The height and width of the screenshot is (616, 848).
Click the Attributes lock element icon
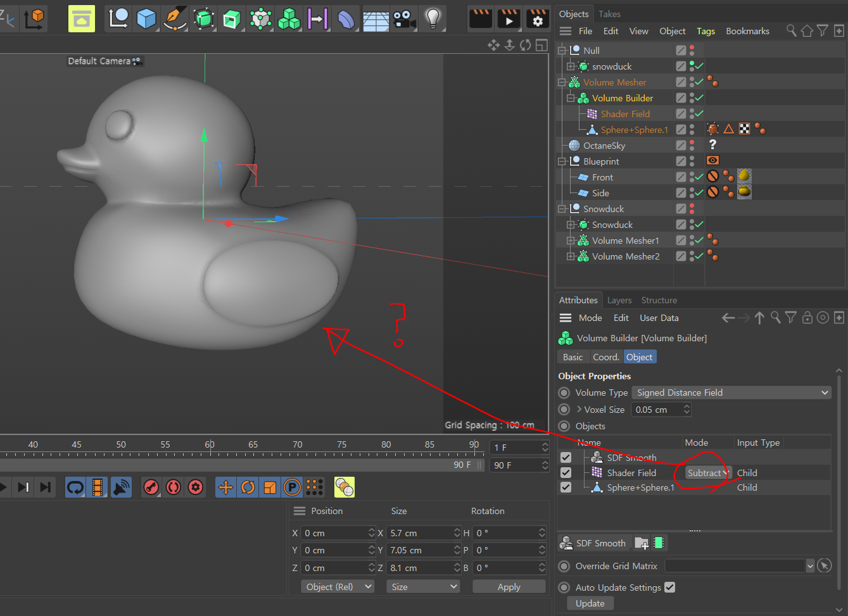[807, 318]
